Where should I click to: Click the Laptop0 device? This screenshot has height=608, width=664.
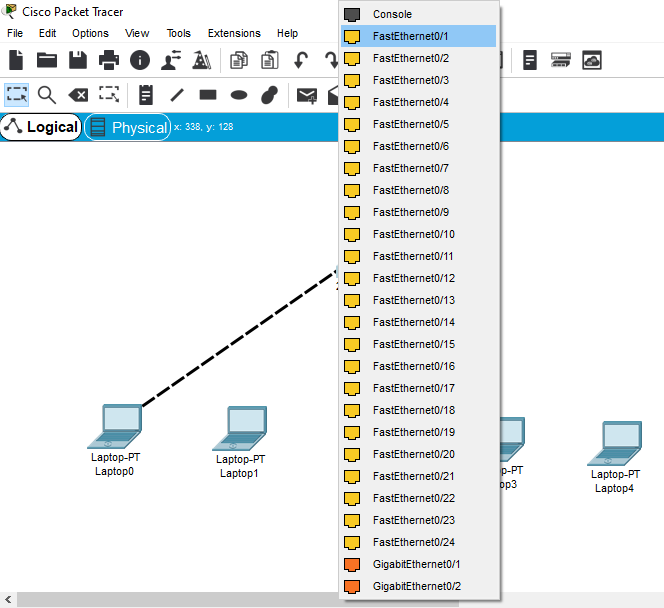point(115,426)
